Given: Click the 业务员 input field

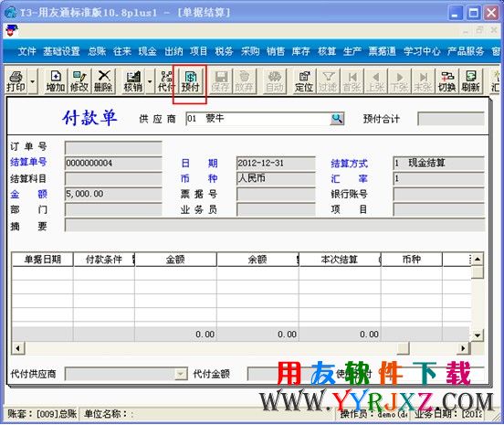Looking at the screenshot, I should [276, 209].
